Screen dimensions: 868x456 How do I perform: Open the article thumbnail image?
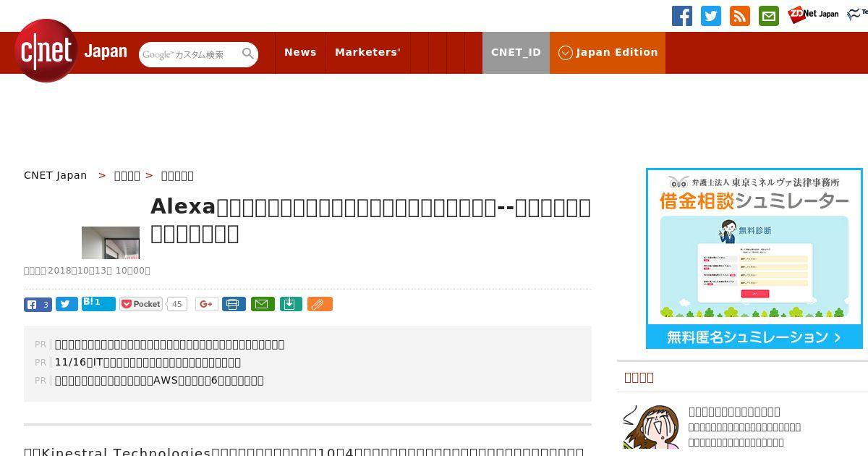click(111, 242)
